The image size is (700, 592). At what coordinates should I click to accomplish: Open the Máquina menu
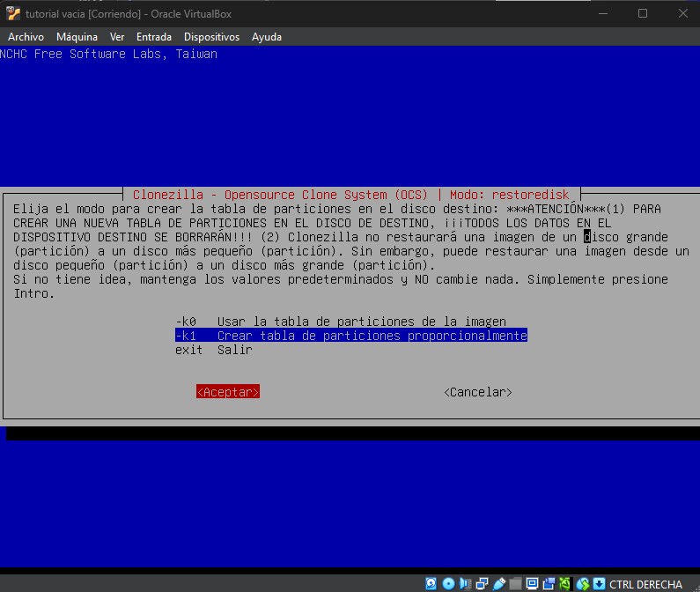coord(77,37)
